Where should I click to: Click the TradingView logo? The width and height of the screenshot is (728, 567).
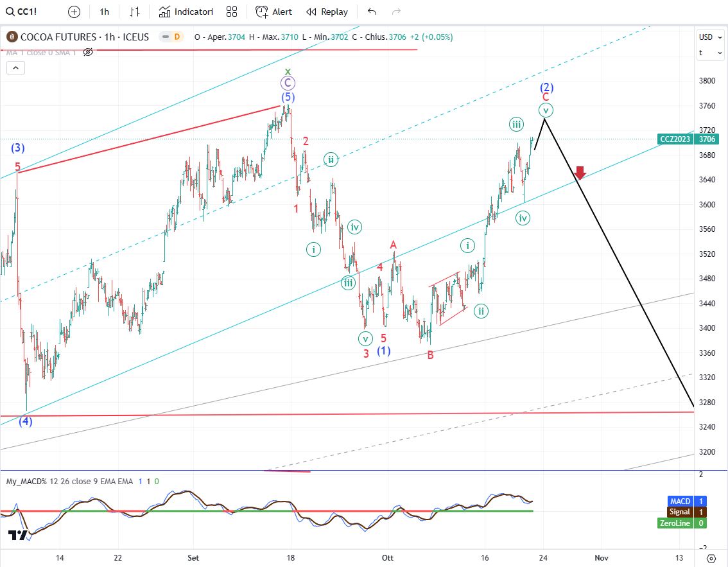tap(18, 535)
